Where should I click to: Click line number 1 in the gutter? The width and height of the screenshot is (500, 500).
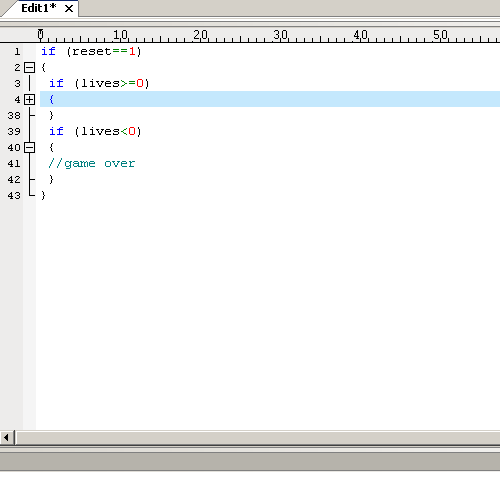[17, 52]
